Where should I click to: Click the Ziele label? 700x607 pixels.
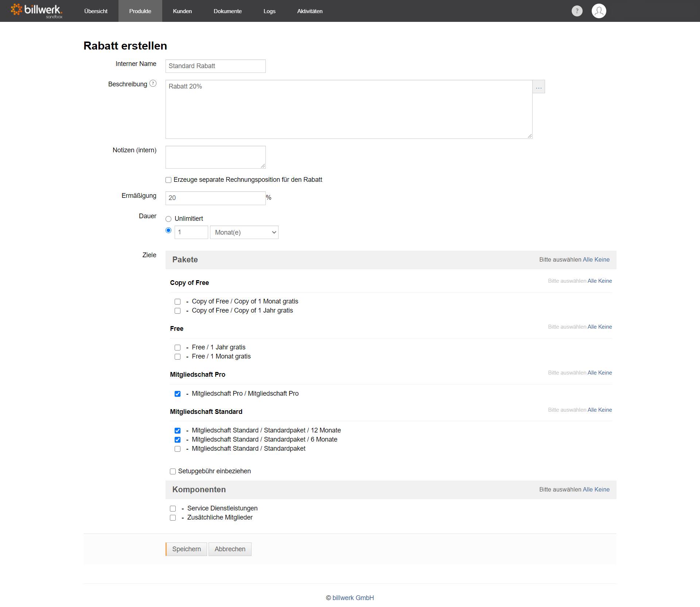(x=149, y=255)
